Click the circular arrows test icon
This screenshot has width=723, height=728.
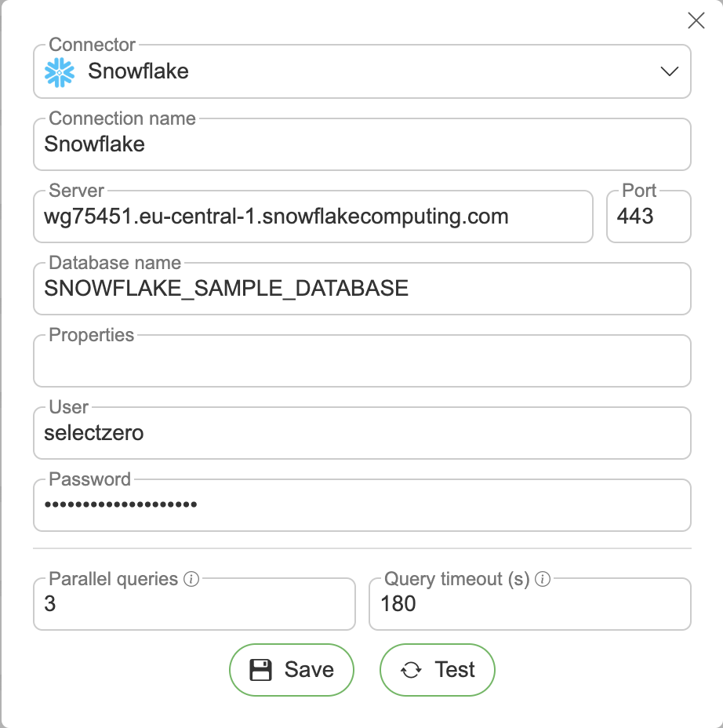[x=410, y=670]
